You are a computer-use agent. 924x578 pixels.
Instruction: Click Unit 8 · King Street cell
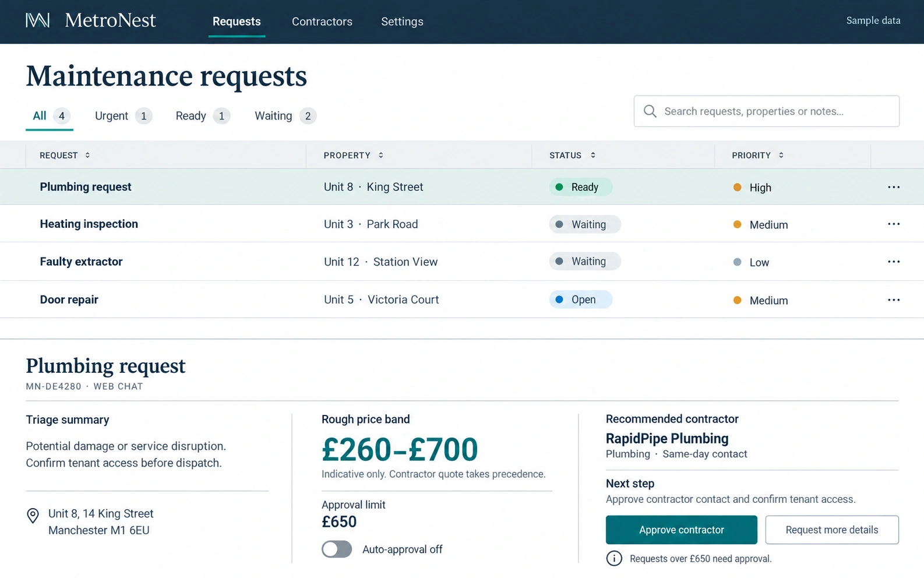373,187
